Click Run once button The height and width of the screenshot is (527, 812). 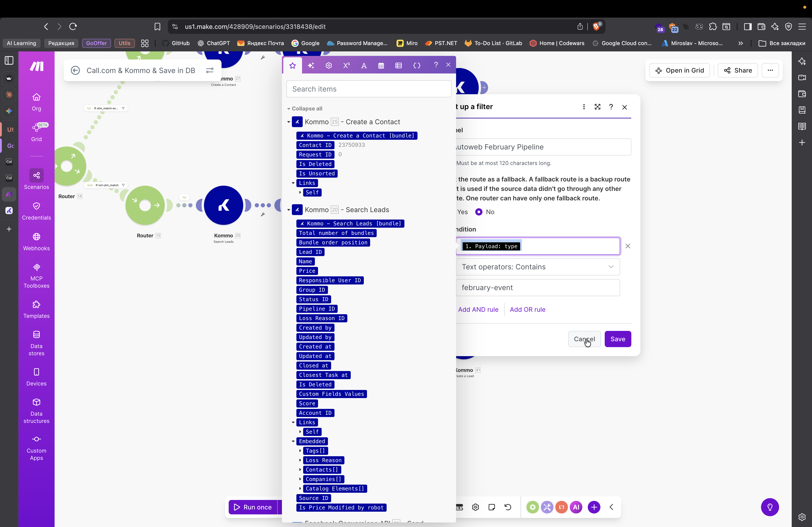point(253,507)
